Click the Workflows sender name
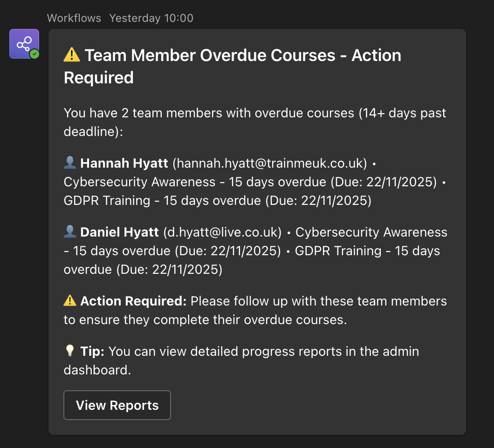This screenshot has width=494, height=448. click(x=74, y=18)
